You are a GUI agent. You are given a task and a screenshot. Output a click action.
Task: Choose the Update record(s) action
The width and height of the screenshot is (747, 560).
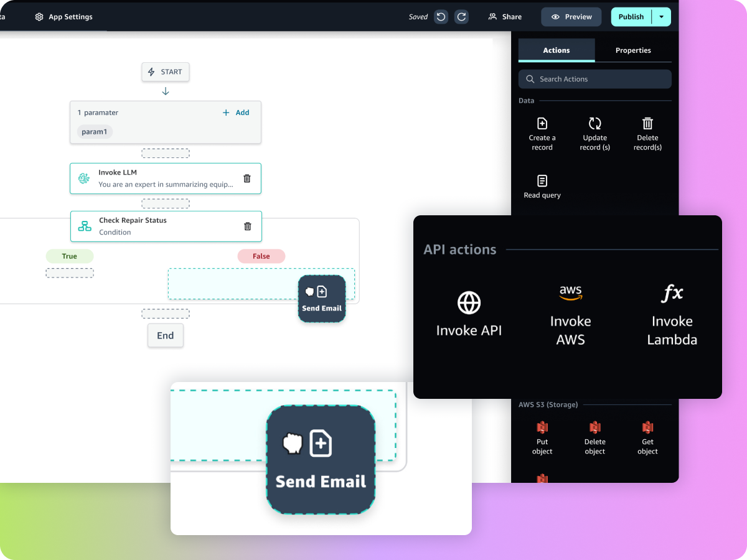594,133
